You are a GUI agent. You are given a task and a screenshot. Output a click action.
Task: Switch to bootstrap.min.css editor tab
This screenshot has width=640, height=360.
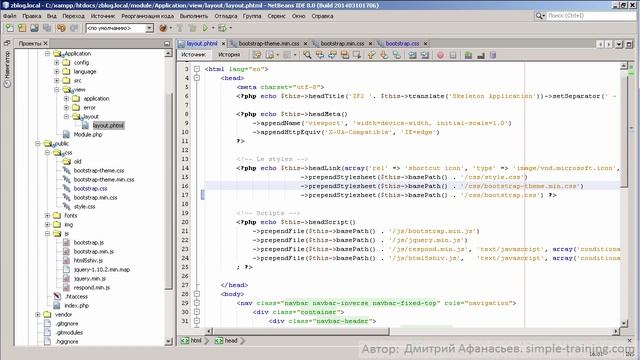(x=342, y=43)
